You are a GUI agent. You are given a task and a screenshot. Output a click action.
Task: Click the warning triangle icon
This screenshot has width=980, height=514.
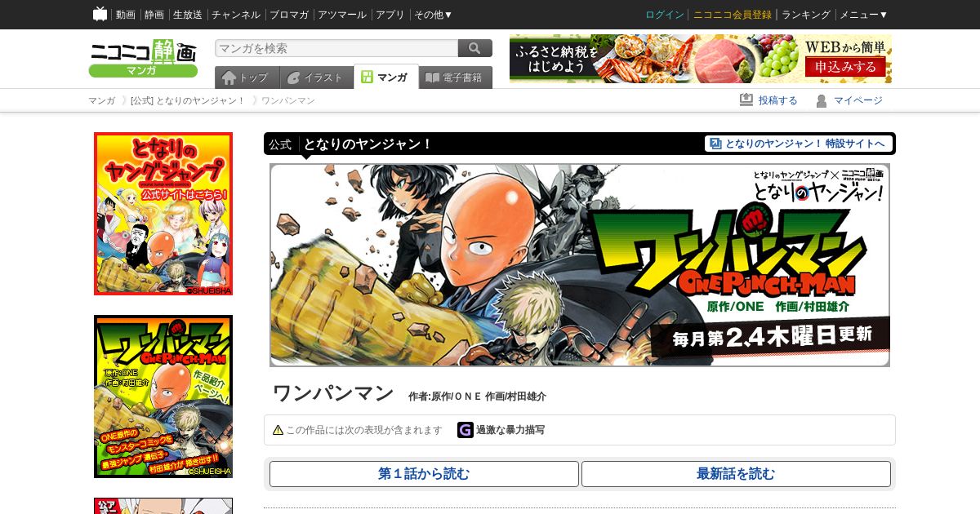[278, 430]
